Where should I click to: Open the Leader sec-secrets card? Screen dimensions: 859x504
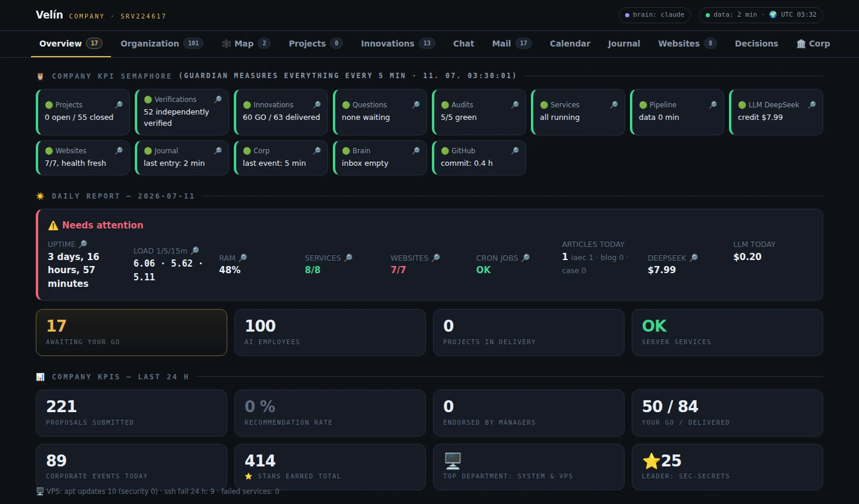coord(727,467)
